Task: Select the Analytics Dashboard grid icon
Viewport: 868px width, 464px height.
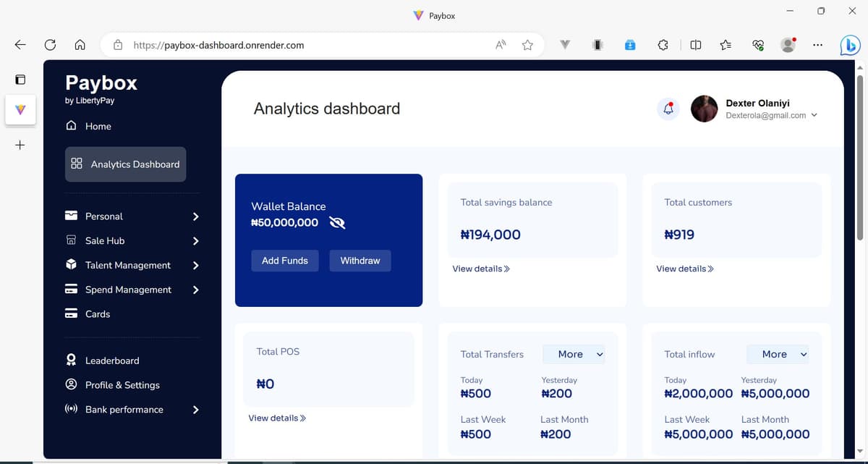Action: point(77,164)
